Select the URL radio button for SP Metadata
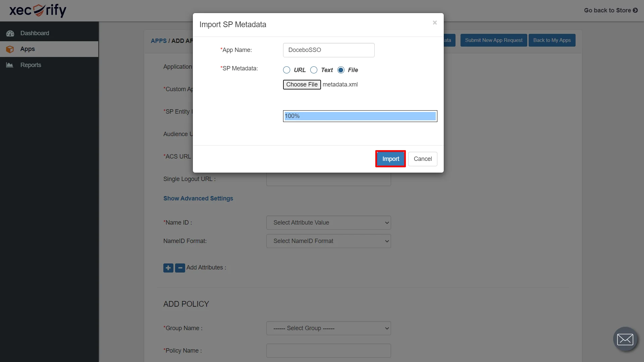The image size is (644, 362). tap(287, 70)
